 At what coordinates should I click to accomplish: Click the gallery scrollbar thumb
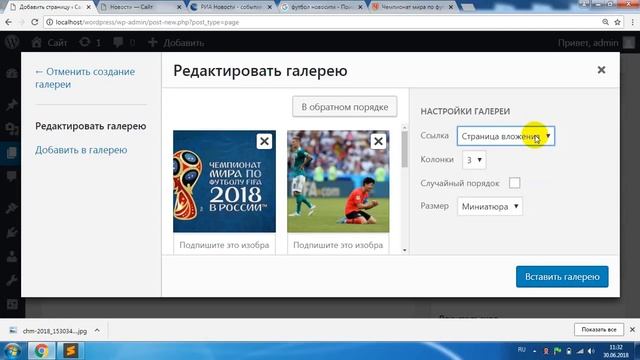tap(404, 149)
